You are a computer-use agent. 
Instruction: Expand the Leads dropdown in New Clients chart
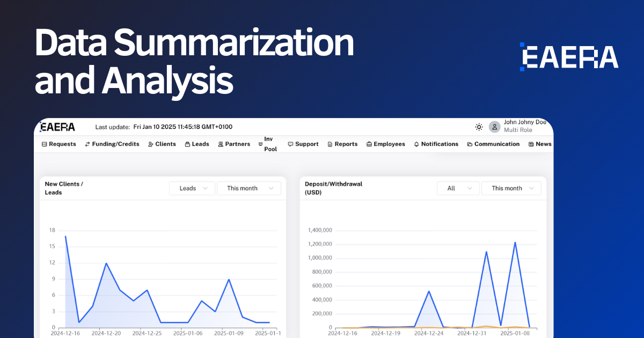click(x=192, y=188)
